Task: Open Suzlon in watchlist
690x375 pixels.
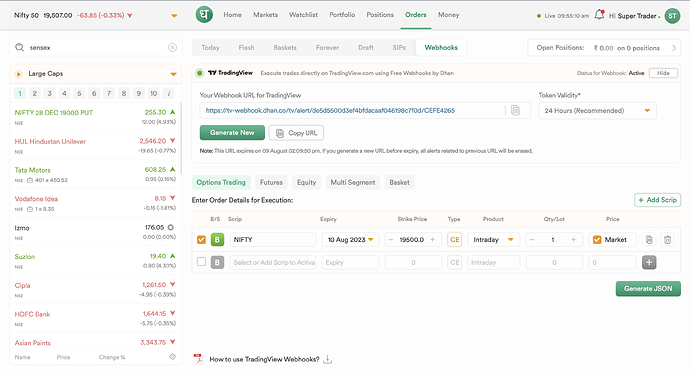Action: 95,261
